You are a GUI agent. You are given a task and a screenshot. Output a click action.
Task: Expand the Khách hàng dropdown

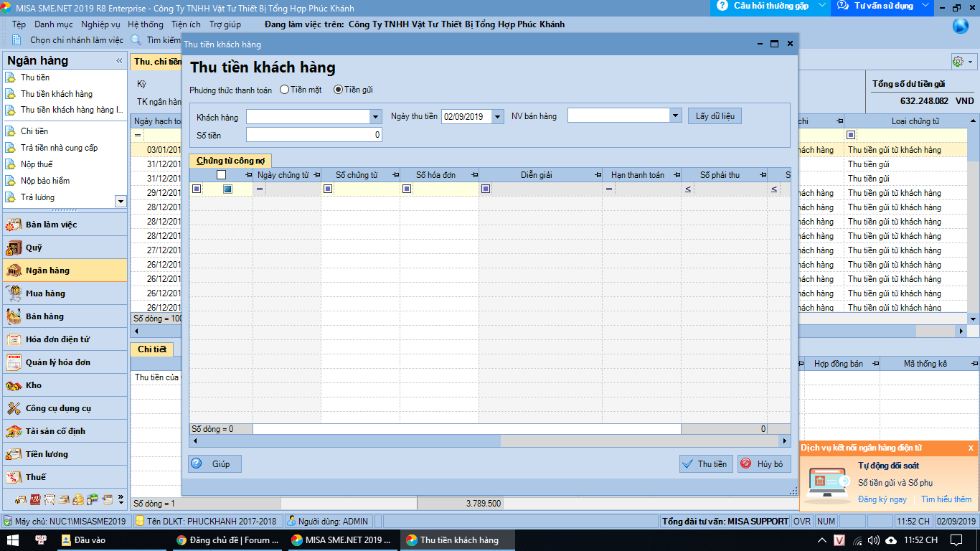pos(376,116)
